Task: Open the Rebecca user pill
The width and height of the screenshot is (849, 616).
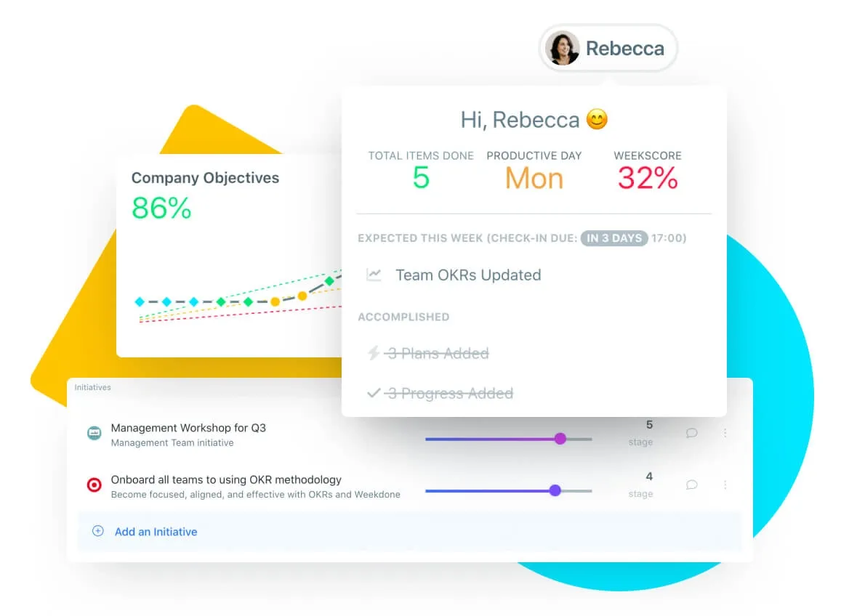Action: click(x=608, y=49)
